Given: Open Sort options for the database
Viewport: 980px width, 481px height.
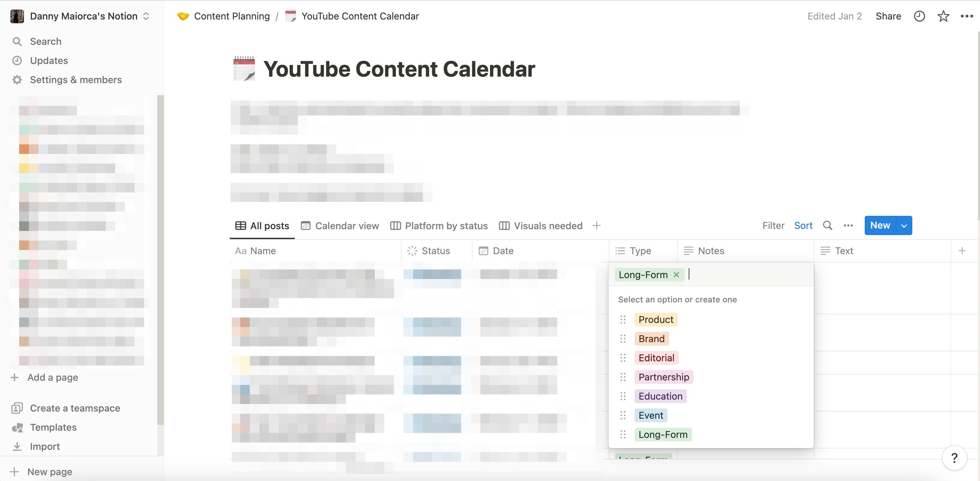Looking at the screenshot, I should pos(803,225).
